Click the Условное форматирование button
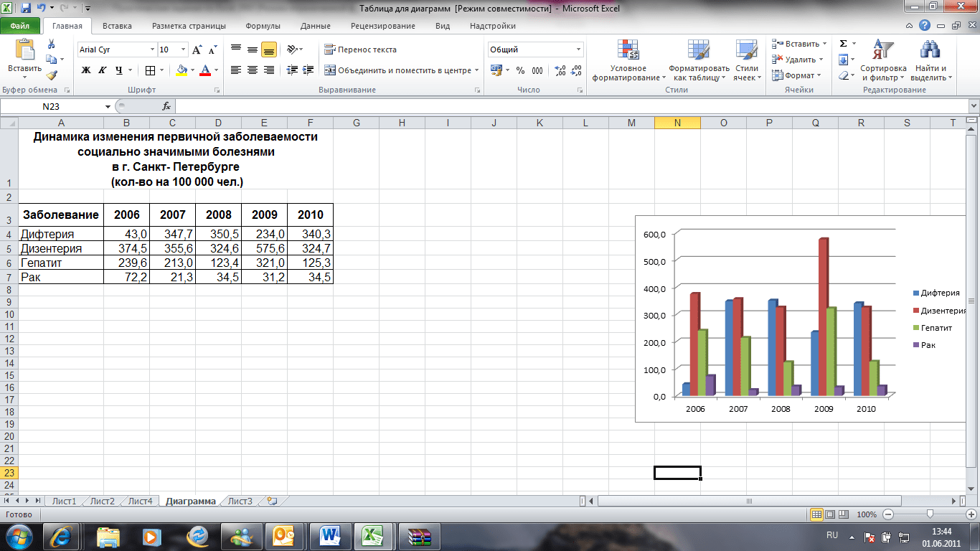The height and width of the screenshot is (551, 980). pyautogui.click(x=630, y=61)
